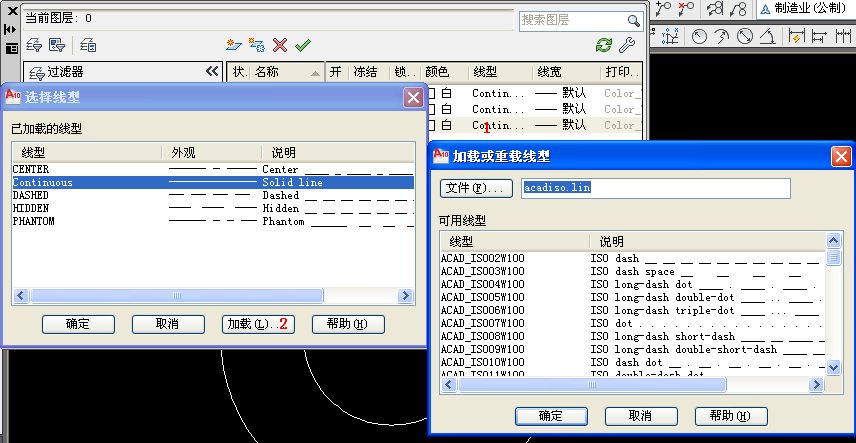Screen dimensions: 856x443
Task: Click the 外观 column header in 选择线型
Action: pos(211,152)
